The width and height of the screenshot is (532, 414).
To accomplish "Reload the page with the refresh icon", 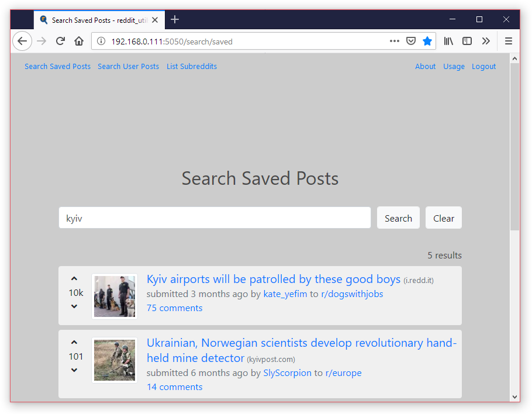I will pyautogui.click(x=60, y=41).
